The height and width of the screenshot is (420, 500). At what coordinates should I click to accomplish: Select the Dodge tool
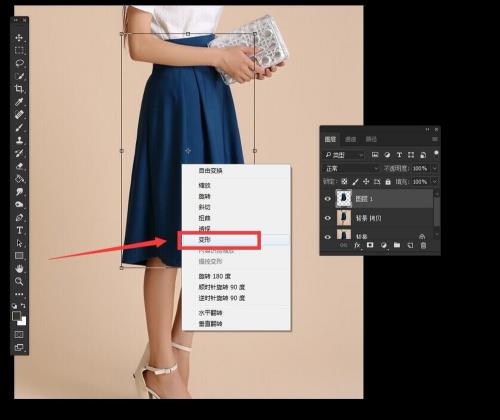(x=19, y=204)
